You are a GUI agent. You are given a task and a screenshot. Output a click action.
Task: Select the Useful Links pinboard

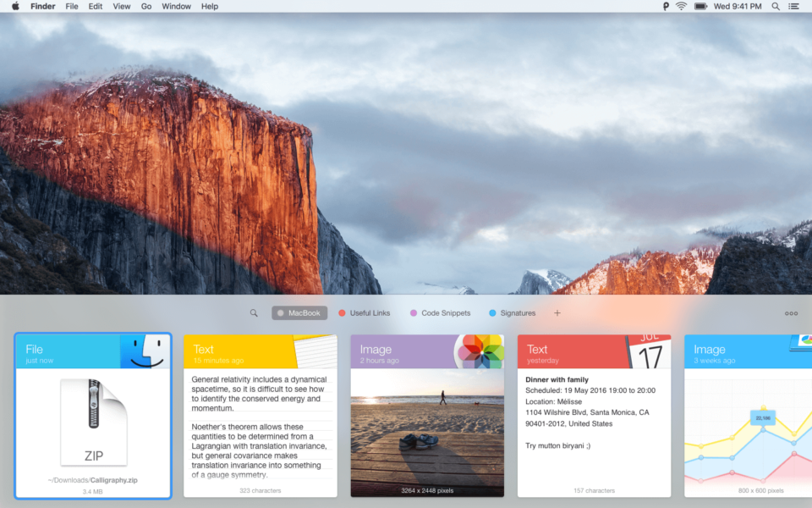point(364,312)
